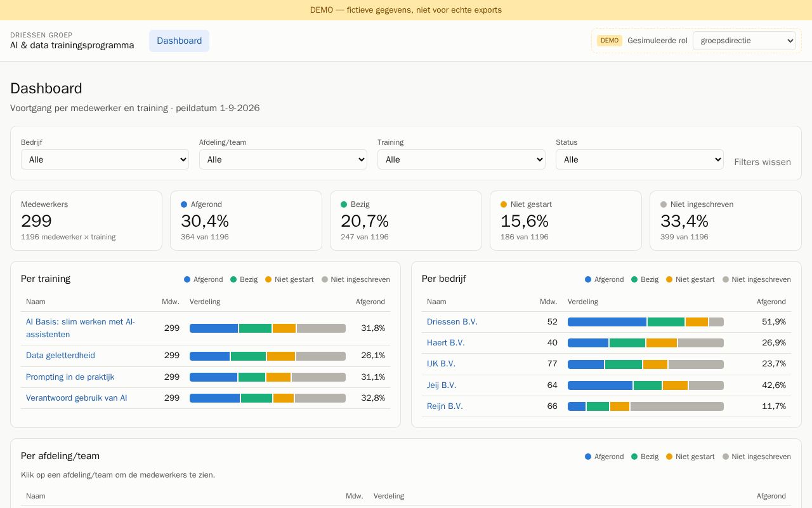Click the Per bedrijf panel heading
The height and width of the screenshot is (508, 812).
point(444,279)
